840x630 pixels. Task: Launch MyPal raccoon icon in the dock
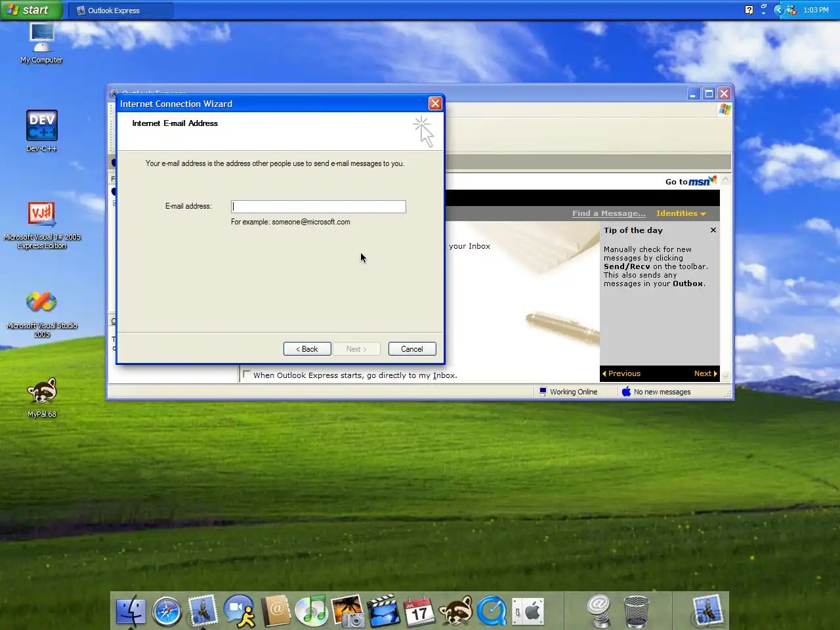[x=455, y=612]
